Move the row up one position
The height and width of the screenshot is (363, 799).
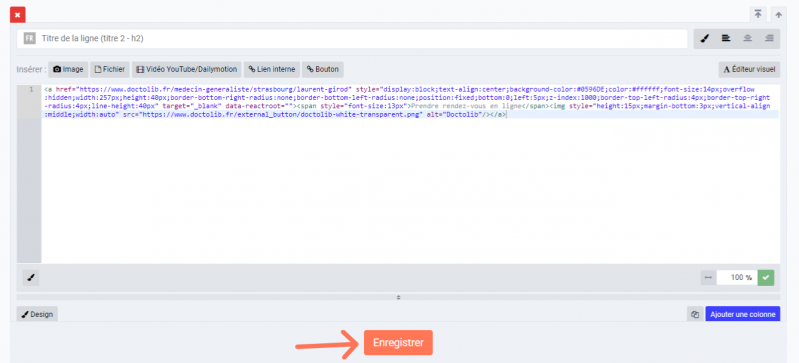778,15
